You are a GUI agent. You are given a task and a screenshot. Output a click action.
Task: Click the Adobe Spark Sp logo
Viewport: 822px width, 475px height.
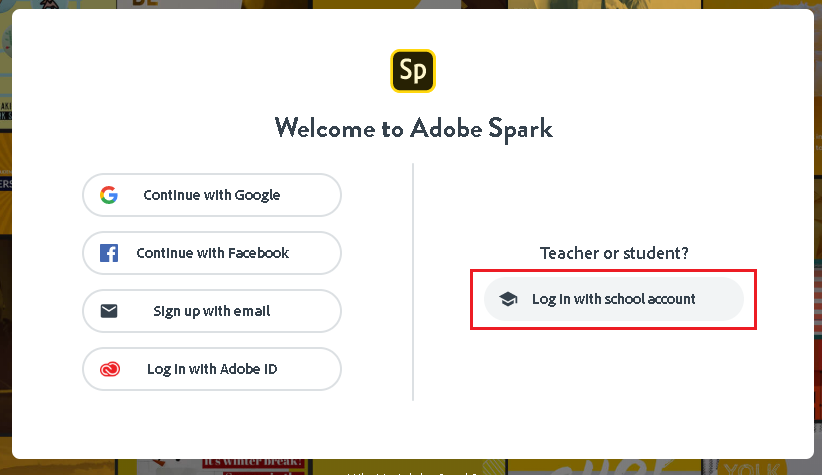412,71
